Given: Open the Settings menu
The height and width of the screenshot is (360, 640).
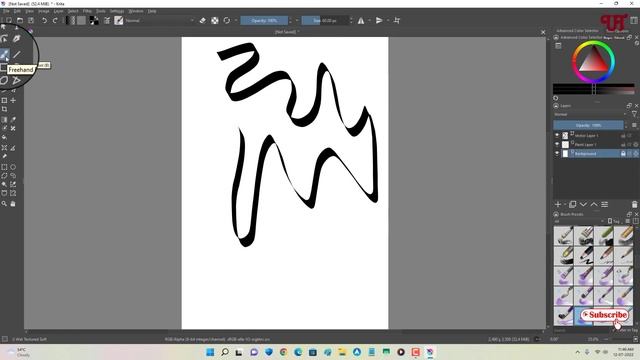Looking at the screenshot, I should click(117, 11).
